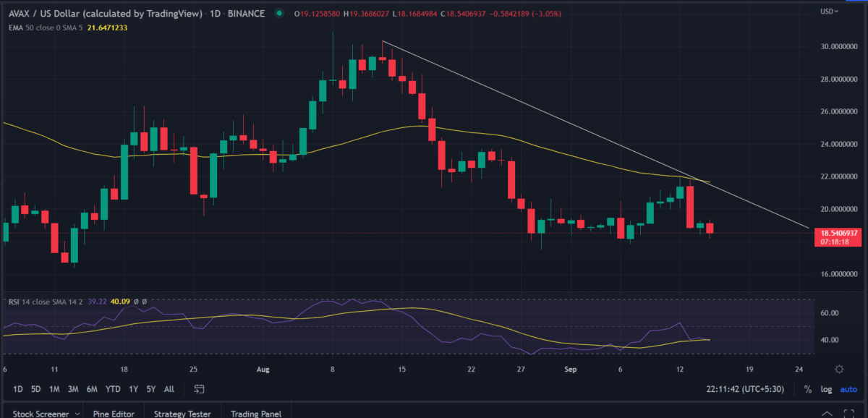Set the range to 1Y

(132, 389)
